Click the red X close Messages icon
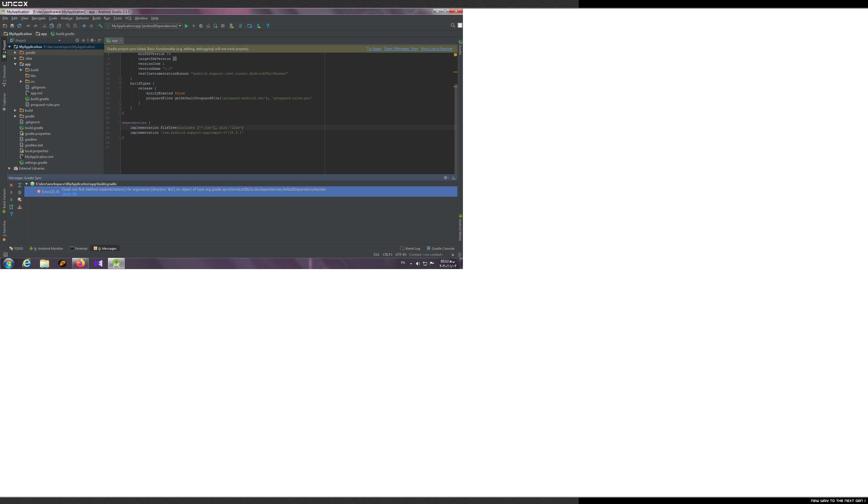 click(11, 185)
